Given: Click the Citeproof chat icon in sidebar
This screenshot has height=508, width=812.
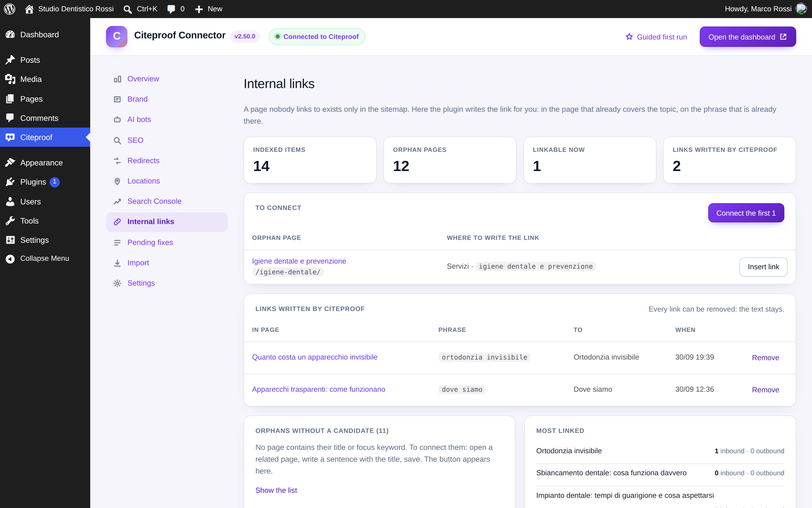Looking at the screenshot, I should (10, 137).
